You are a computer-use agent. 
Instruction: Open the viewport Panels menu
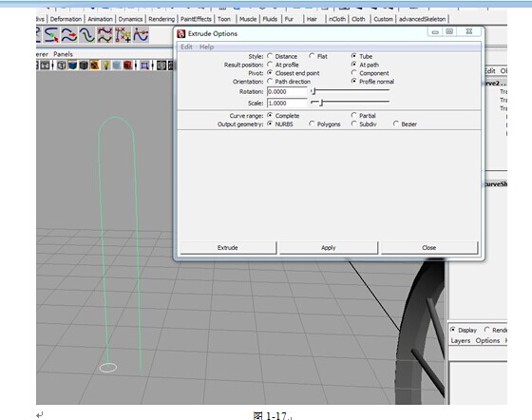click(63, 54)
